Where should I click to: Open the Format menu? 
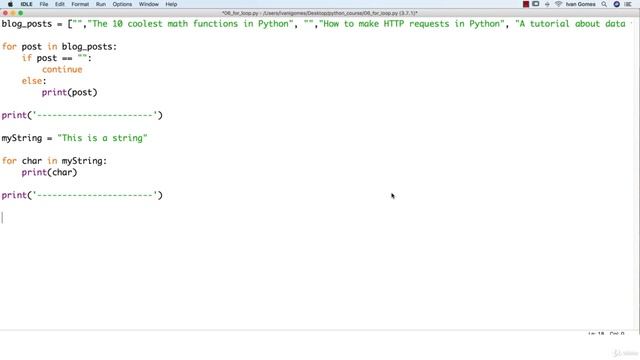coord(80,4)
